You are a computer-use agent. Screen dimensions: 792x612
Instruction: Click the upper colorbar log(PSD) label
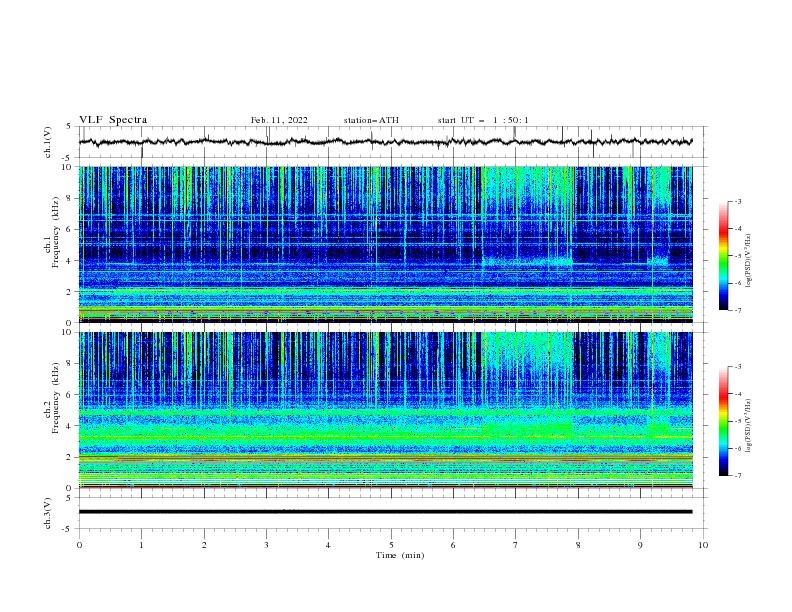[749, 261]
